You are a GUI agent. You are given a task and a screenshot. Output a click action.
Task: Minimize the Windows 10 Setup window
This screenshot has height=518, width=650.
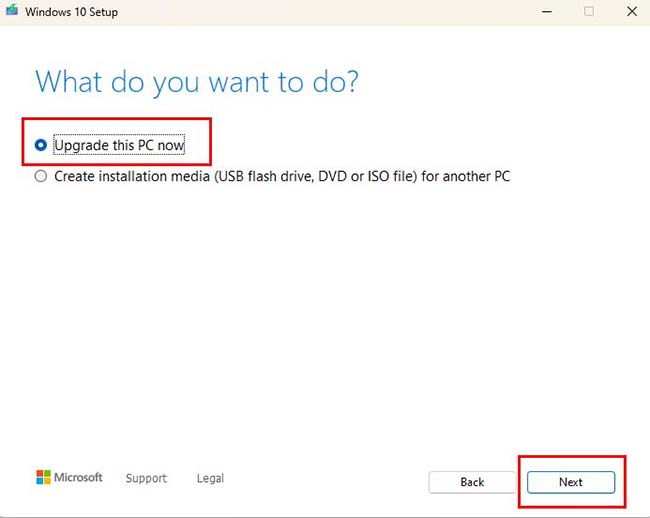point(547,12)
